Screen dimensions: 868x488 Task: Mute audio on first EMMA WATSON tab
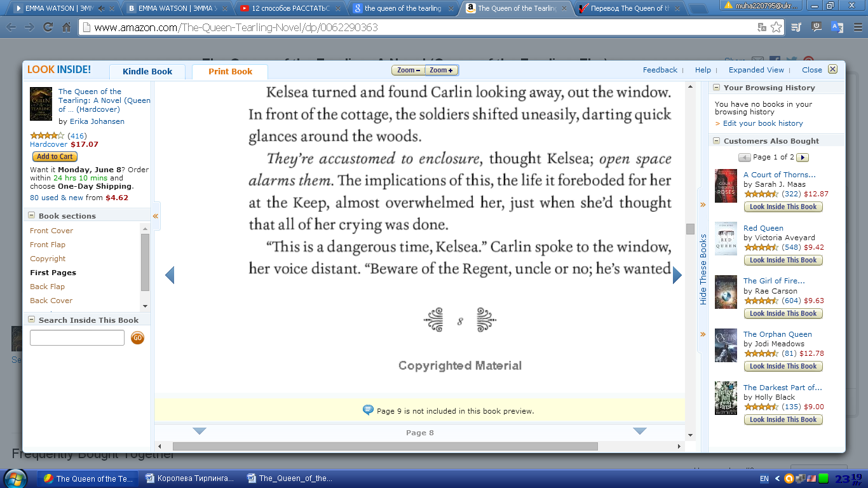pos(100,9)
